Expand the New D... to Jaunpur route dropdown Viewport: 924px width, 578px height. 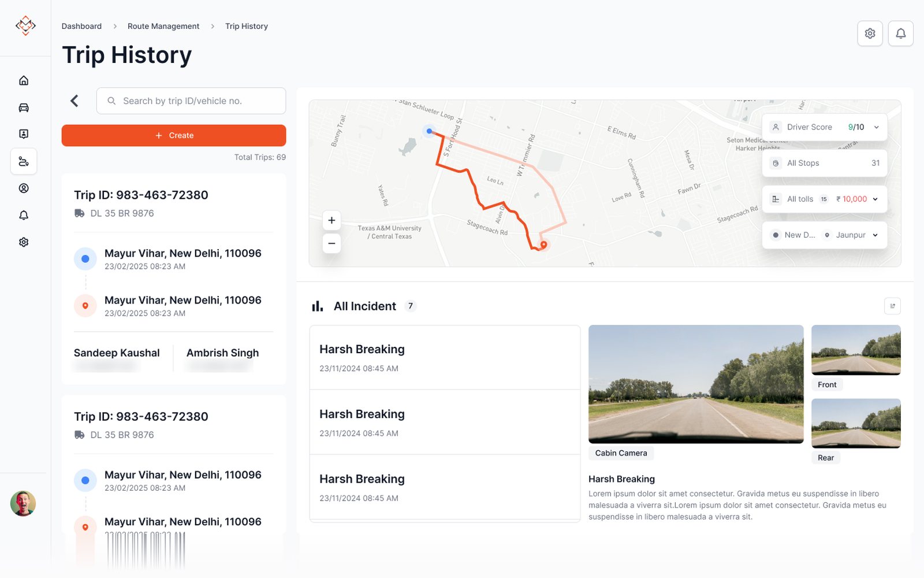[x=875, y=235]
